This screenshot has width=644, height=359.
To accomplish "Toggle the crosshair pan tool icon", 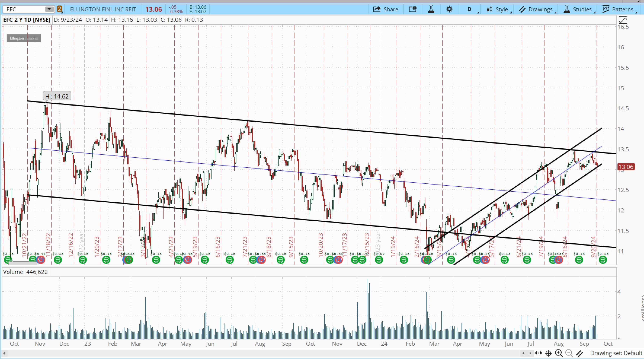I will coord(548,353).
